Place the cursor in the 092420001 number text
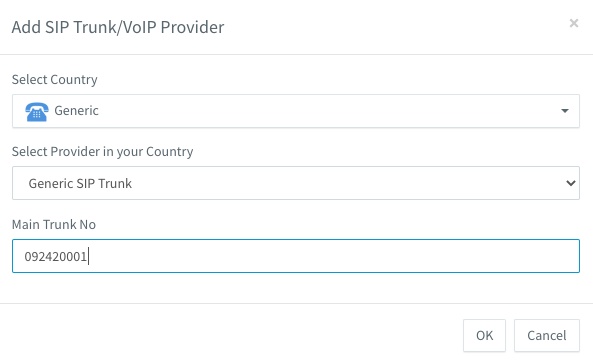The image size is (593, 363). pyautogui.click(x=56, y=257)
